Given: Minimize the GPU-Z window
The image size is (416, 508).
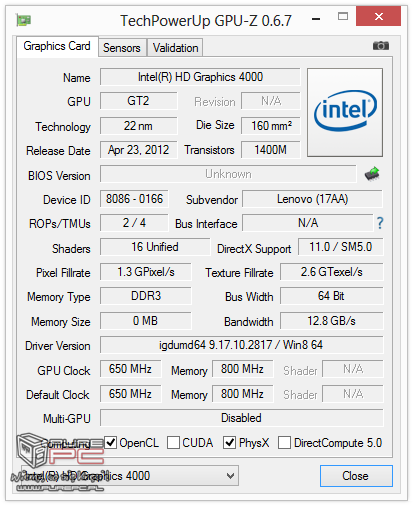Looking at the screenshot, I should point(316,19).
